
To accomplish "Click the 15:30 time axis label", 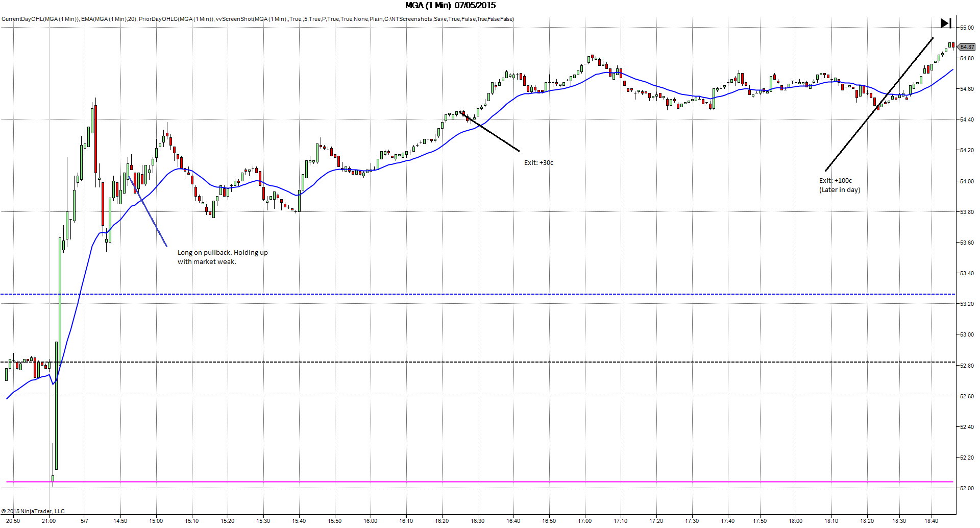I will pos(263,521).
